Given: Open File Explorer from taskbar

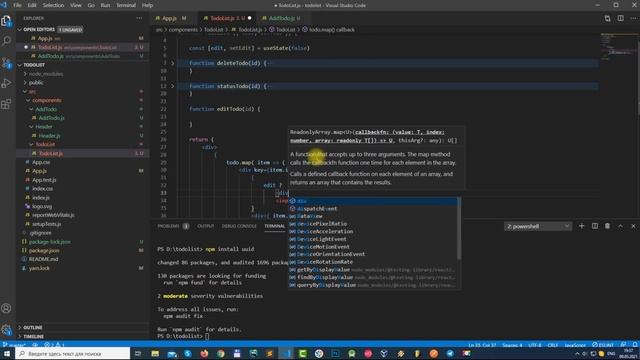Looking at the screenshot, I should (155, 353).
